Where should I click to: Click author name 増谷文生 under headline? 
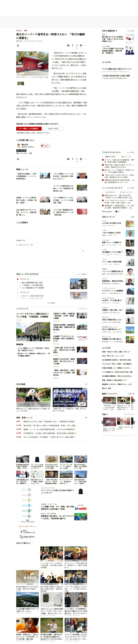(x=19, y=41)
